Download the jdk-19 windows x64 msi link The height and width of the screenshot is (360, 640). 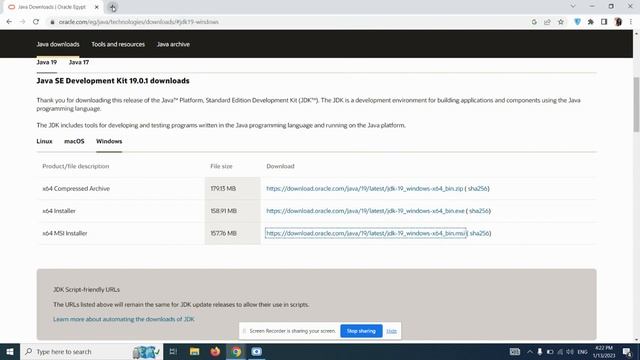click(366, 233)
